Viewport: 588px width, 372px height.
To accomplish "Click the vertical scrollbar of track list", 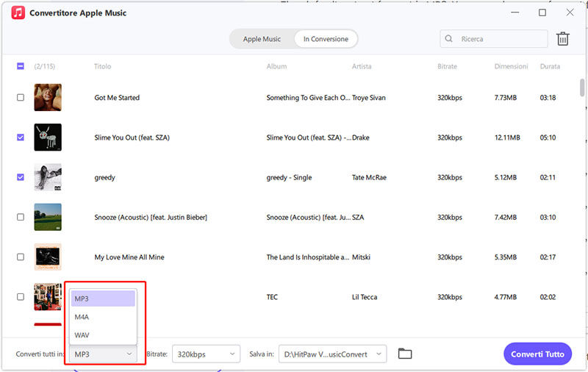I will 581,87.
